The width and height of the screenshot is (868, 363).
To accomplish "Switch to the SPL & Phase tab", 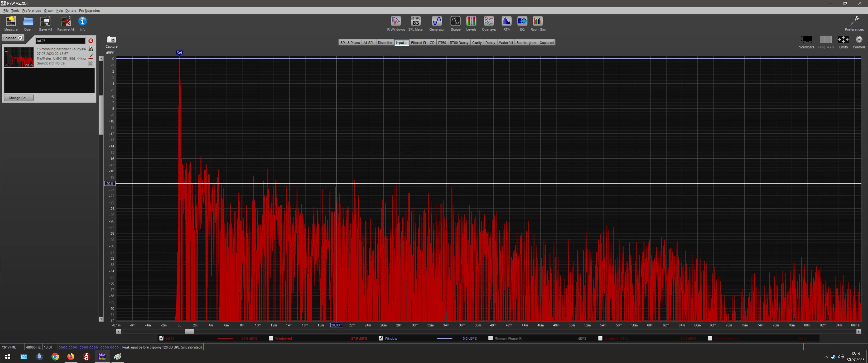I will click(350, 42).
